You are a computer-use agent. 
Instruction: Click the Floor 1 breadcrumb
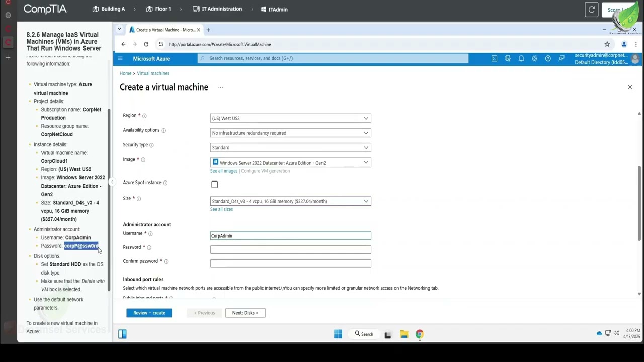[x=158, y=9]
